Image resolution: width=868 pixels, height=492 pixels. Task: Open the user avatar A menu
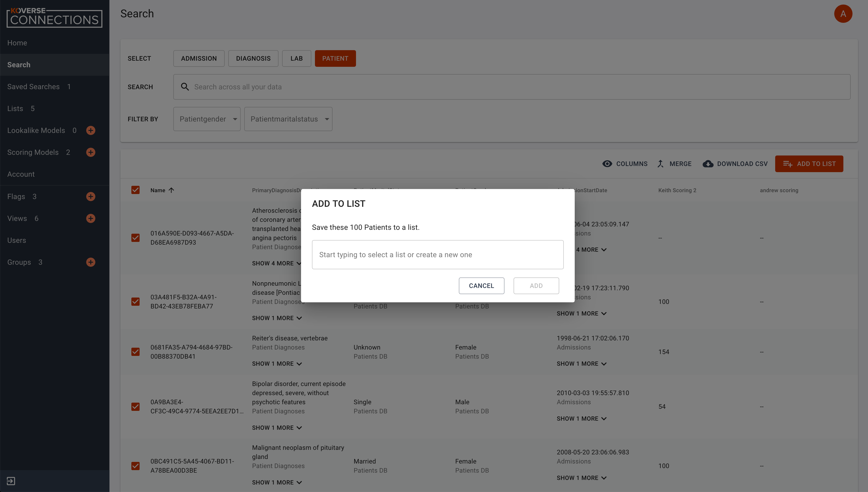coord(843,14)
